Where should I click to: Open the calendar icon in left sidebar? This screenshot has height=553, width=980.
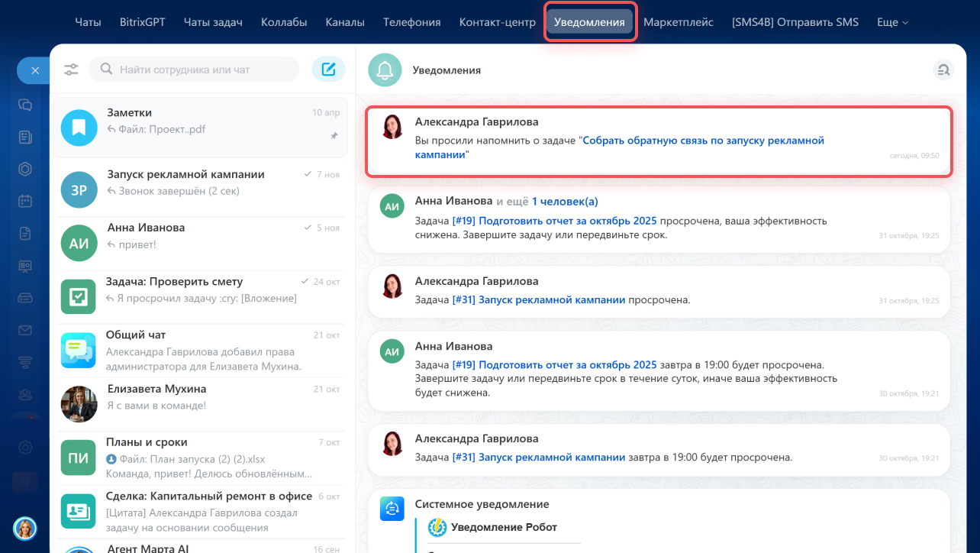(25, 201)
